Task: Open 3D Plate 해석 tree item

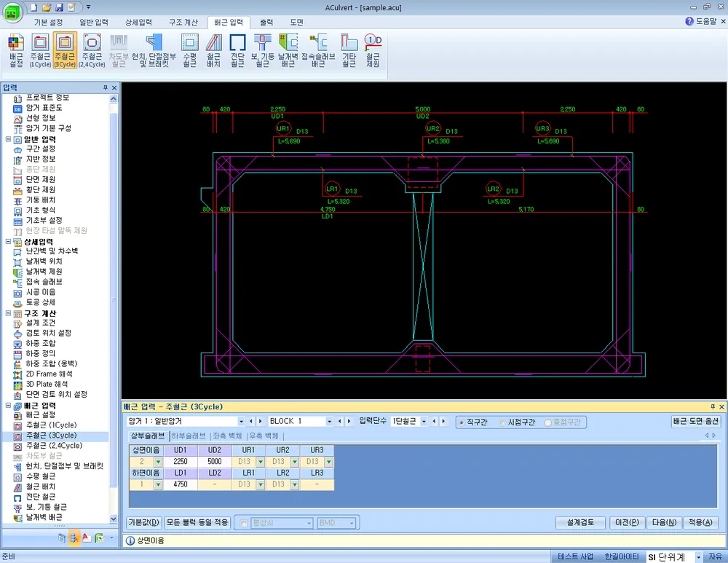Action: (x=47, y=384)
